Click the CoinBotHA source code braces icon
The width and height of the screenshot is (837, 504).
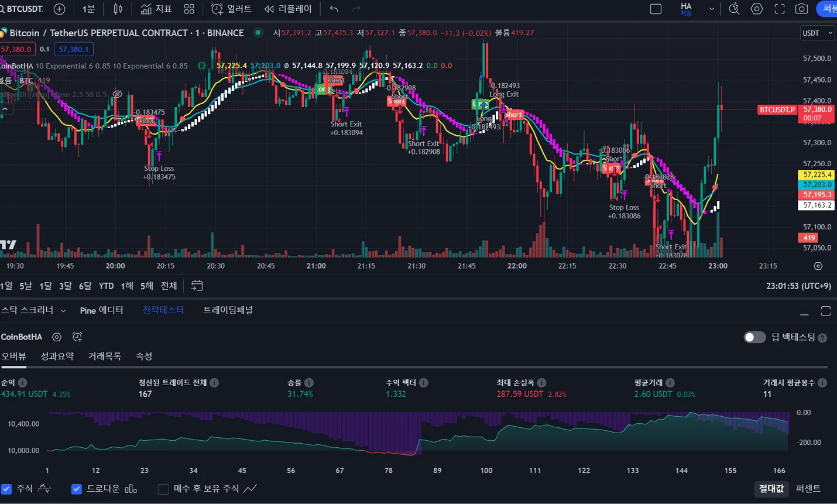coord(202,66)
